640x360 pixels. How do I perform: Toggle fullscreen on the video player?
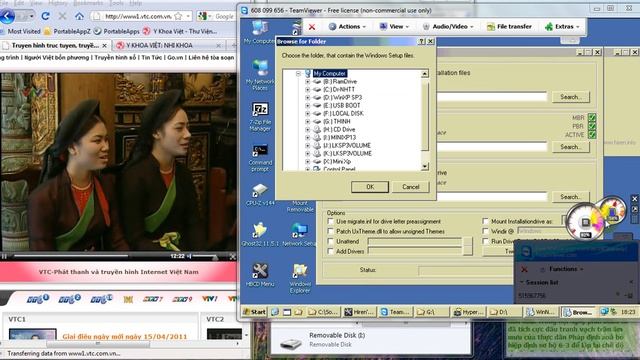[x=232, y=256]
